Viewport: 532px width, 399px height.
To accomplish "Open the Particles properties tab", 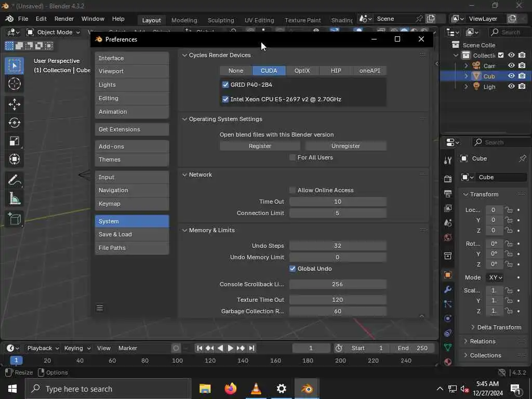I will (448, 304).
